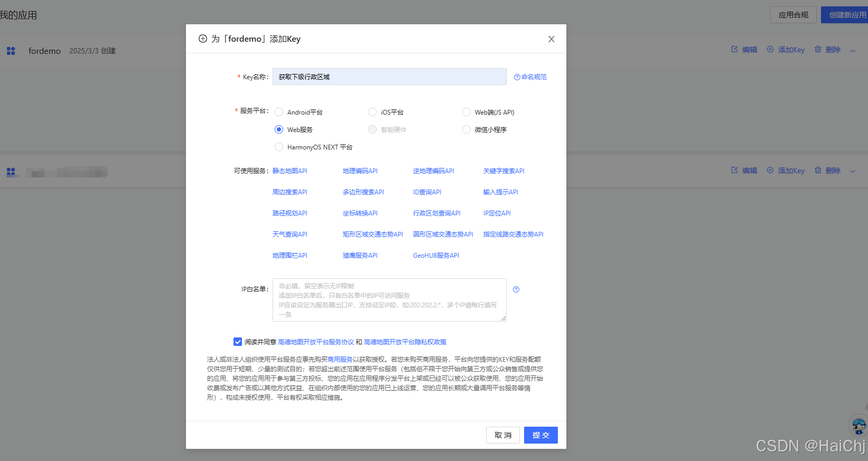Image resolution: width=868 pixels, height=461 pixels.
Task: Open the 输入提示API link
Action: (501, 192)
